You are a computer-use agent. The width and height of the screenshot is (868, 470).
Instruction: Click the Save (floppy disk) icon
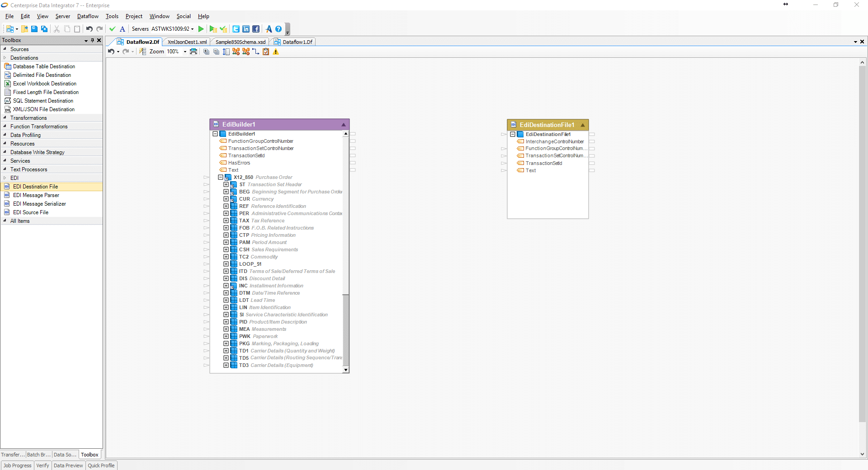pyautogui.click(x=34, y=29)
